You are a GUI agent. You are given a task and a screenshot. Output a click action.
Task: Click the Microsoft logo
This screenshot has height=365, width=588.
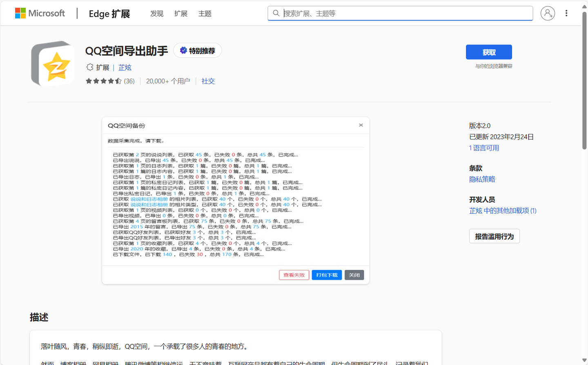[40, 13]
